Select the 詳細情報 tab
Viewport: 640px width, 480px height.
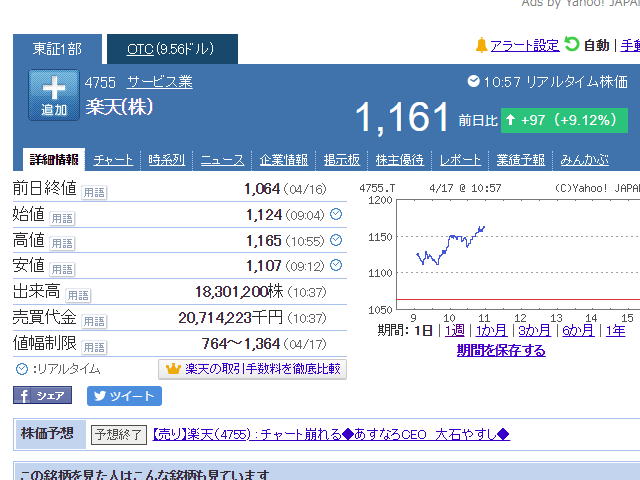54,159
